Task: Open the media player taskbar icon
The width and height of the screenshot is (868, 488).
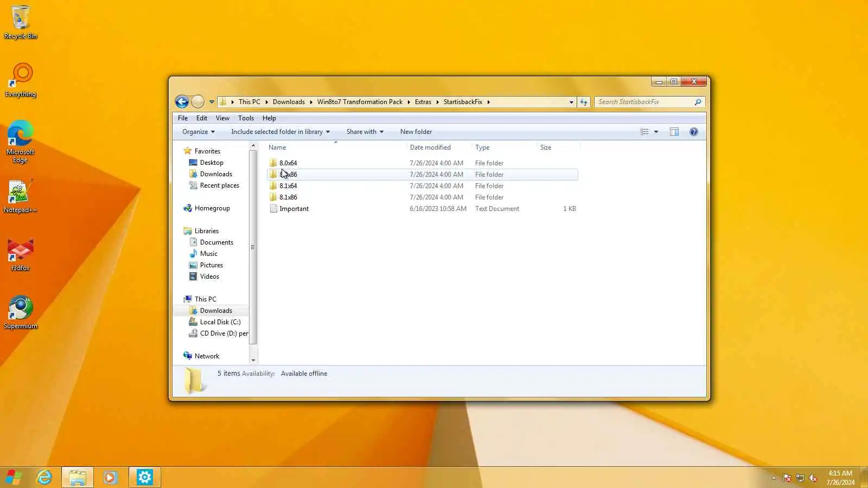Action: (x=111, y=477)
